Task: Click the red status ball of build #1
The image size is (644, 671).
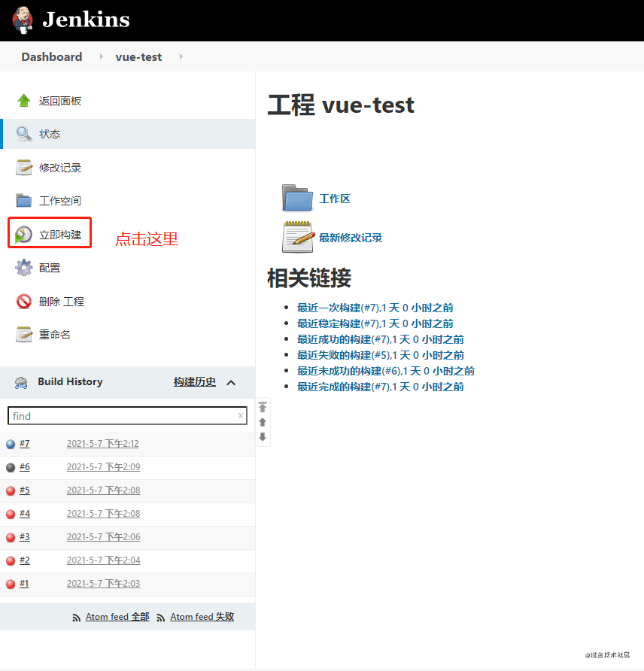Action: (11, 584)
